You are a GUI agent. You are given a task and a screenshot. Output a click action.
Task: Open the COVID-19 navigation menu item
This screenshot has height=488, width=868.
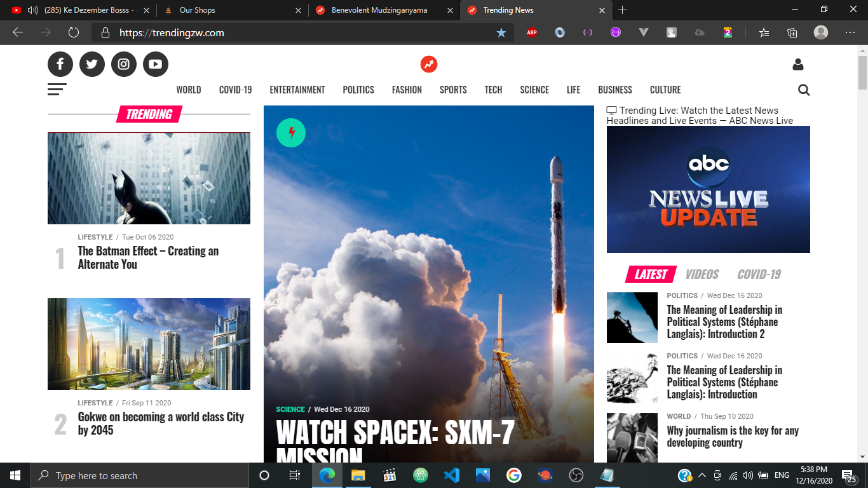[236, 90]
